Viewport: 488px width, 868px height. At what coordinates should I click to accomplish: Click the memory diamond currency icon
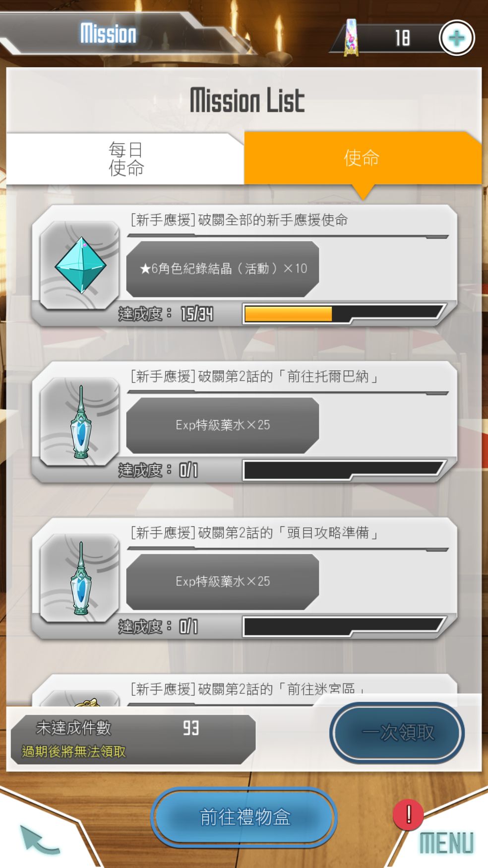(351, 38)
